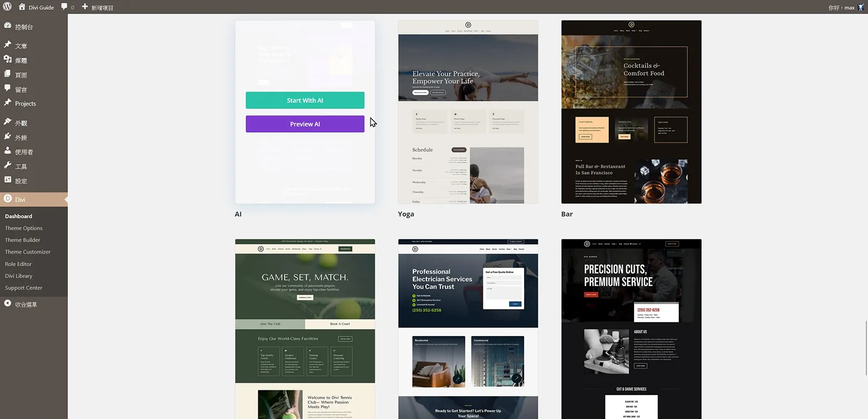Collapse the admin menu with arrow icon
868x419 pixels.
coord(8,304)
